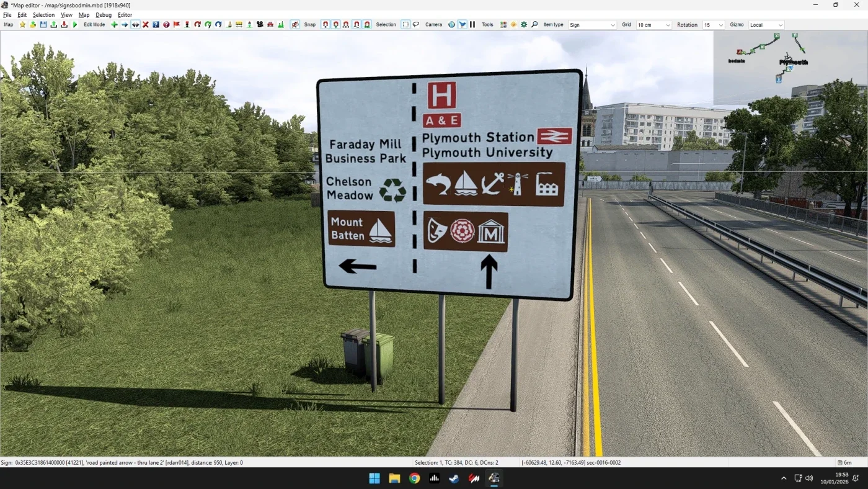This screenshot has width=868, height=489.
Task: Toggle the mute sound icon
Action: pyautogui.click(x=293, y=24)
